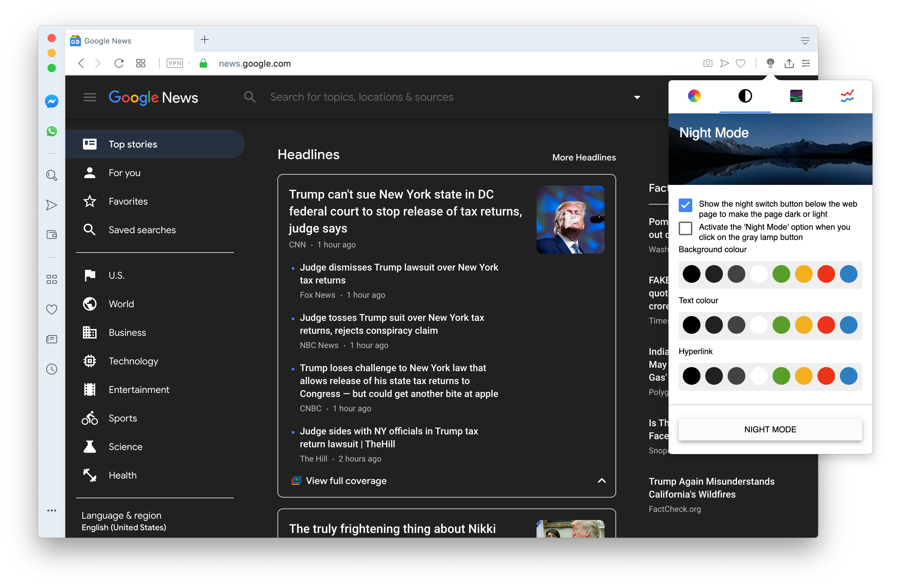The width and height of the screenshot is (897, 588).
Task: Collapse the Trump story coverage chevron
Action: tap(602, 480)
